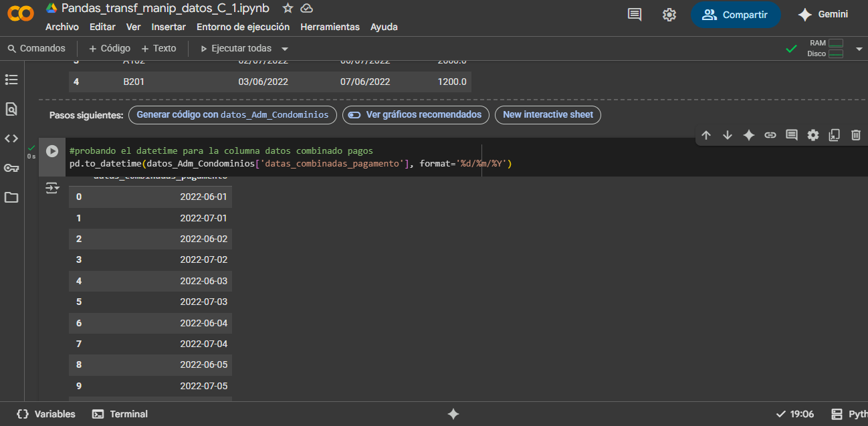The image size is (868, 426).
Task: Open the Terminal from the bottom bar
Action: click(120, 414)
